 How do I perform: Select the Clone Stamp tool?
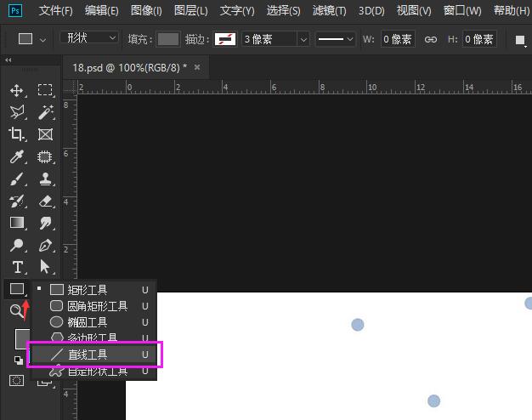[45, 179]
